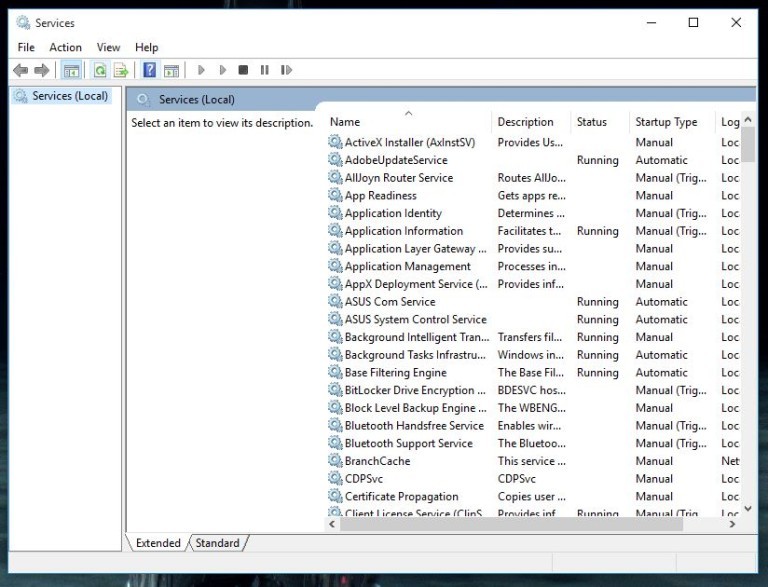The image size is (768, 587).
Task: Click Running status of AdobeUpdateService
Action: [598, 160]
